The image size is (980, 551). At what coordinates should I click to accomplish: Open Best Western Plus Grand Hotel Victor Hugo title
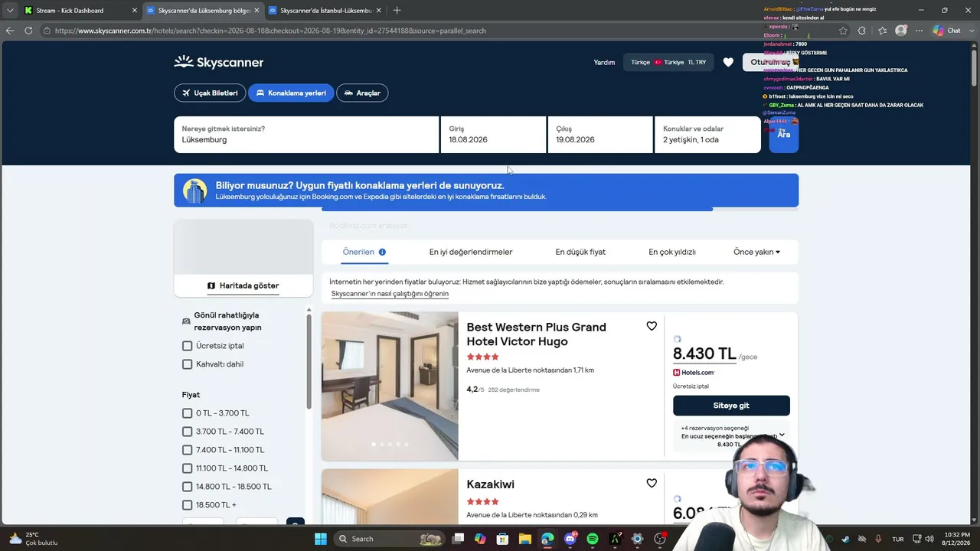[x=536, y=334]
